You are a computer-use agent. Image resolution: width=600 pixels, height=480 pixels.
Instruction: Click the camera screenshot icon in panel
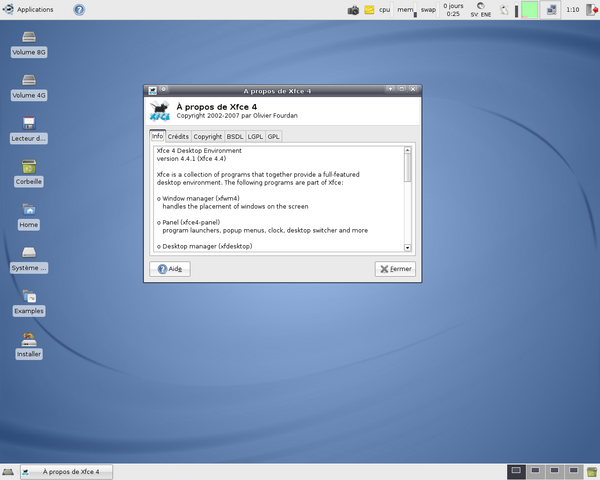(353, 10)
